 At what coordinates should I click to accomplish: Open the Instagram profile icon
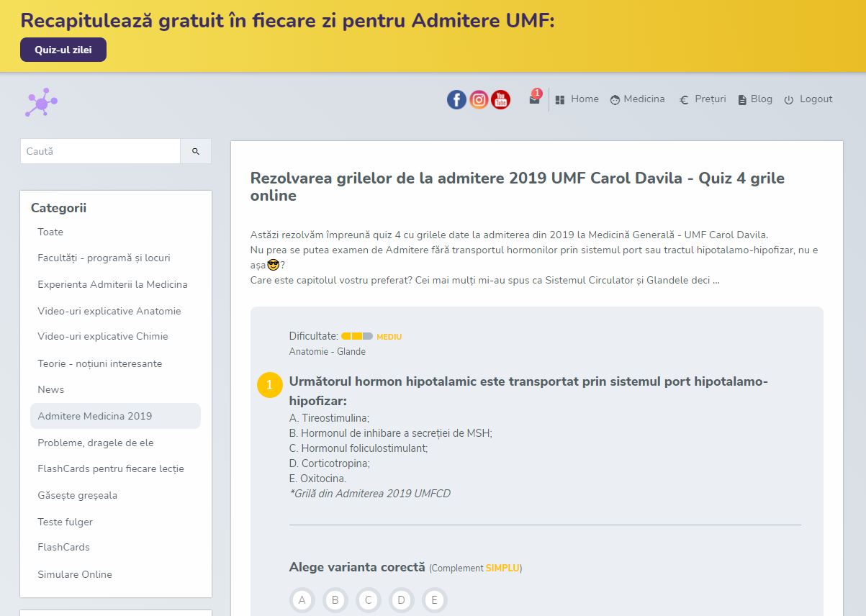click(x=479, y=100)
